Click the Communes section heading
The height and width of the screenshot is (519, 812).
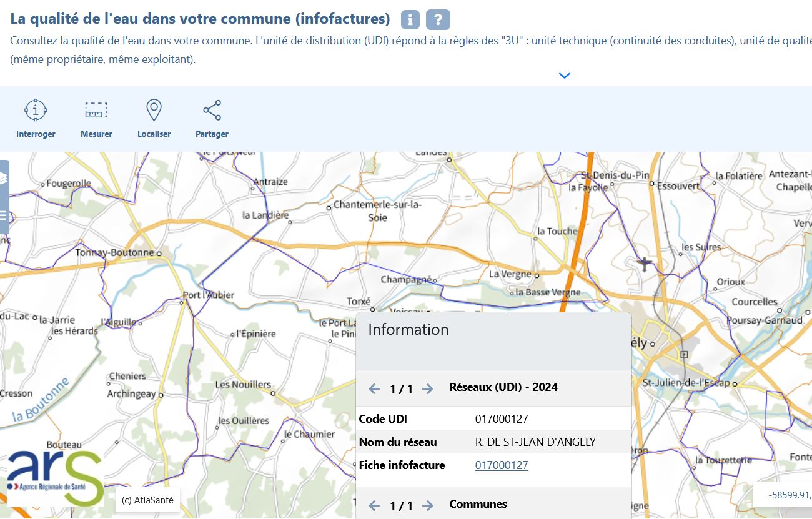pyautogui.click(x=478, y=504)
